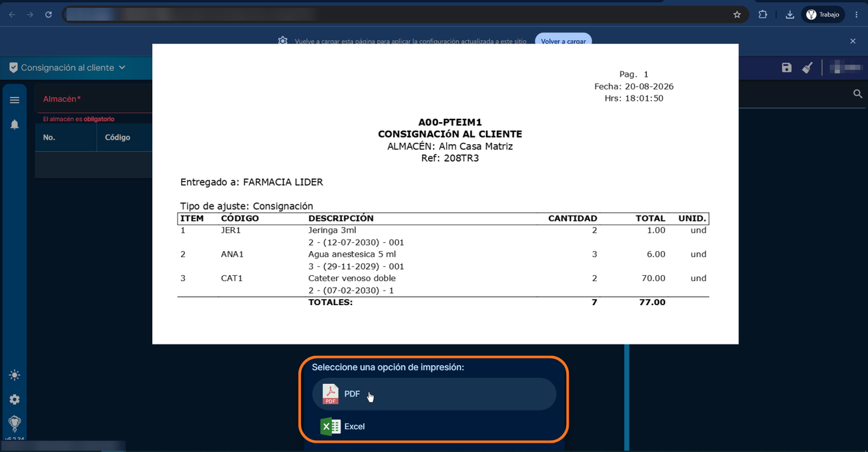Toggle the brightness theme sun icon

pyautogui.click(x=15, y=375)
